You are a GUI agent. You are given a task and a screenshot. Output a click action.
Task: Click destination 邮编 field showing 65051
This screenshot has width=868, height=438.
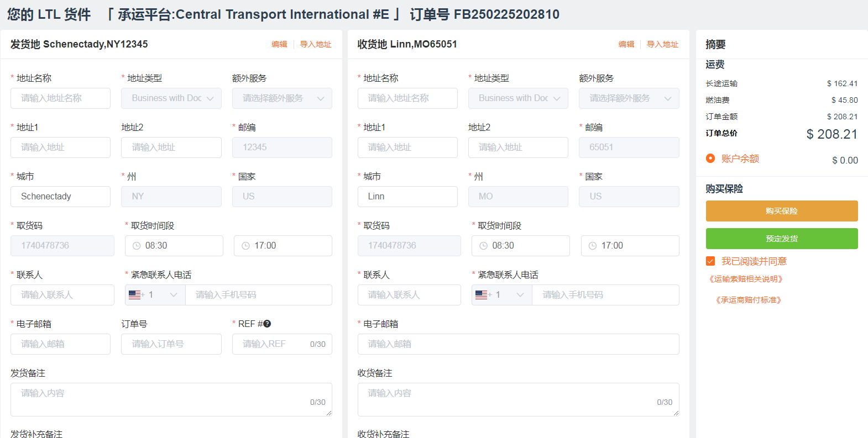point(629,147)
